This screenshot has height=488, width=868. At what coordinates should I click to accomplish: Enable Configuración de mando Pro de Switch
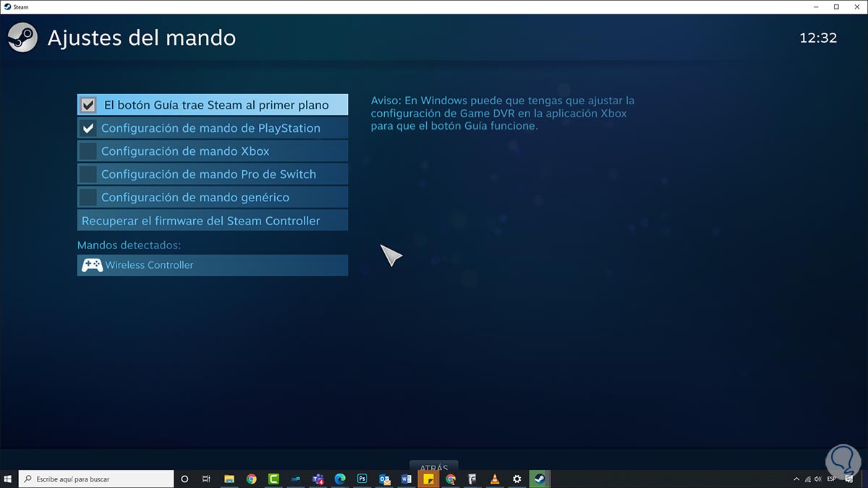tap(212, 174)
